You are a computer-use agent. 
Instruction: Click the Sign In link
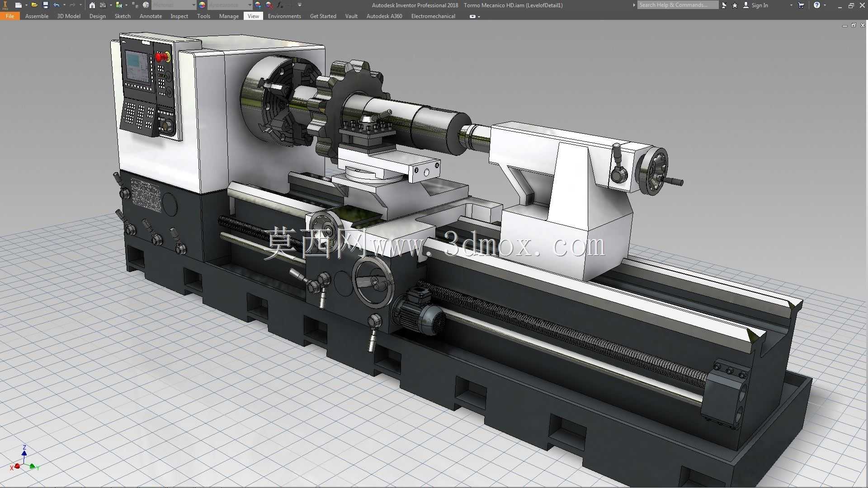click(x=759, y=5)
